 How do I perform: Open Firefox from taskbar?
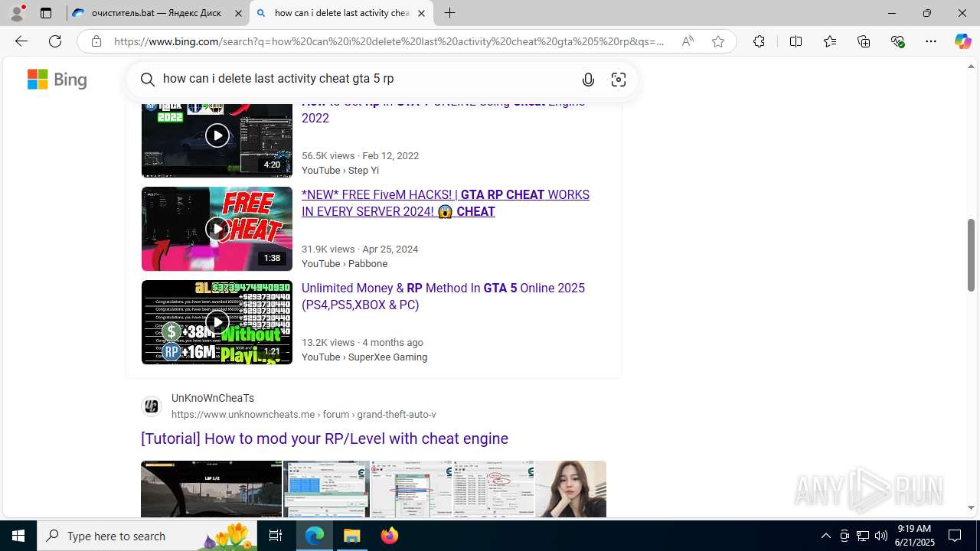(x=390, y=536)
